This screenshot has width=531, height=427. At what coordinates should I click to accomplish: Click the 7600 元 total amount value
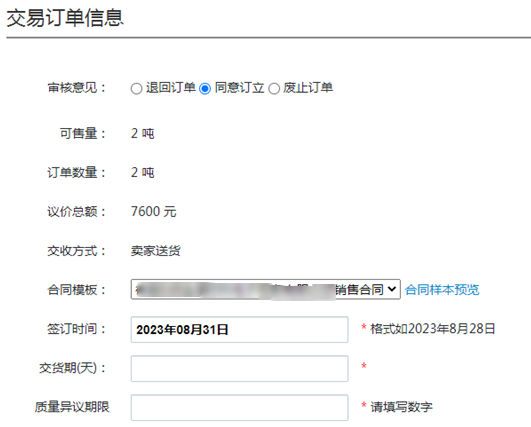[x=153, y=212]
